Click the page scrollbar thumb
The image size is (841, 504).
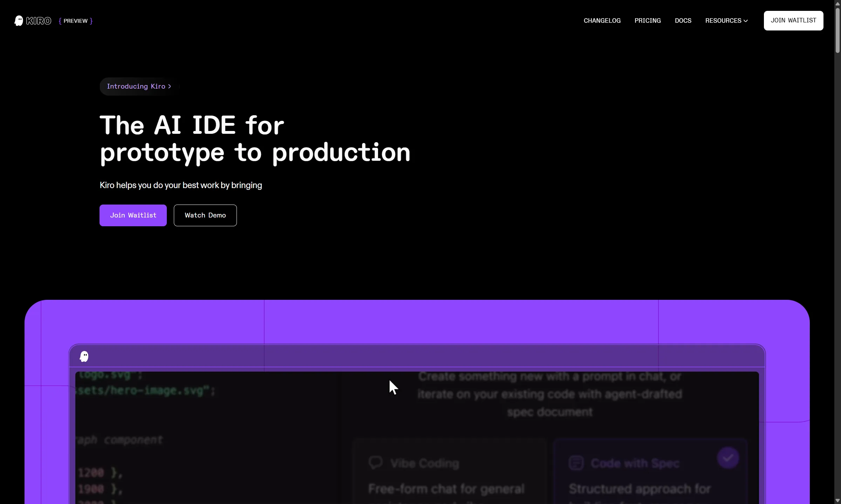837,30
